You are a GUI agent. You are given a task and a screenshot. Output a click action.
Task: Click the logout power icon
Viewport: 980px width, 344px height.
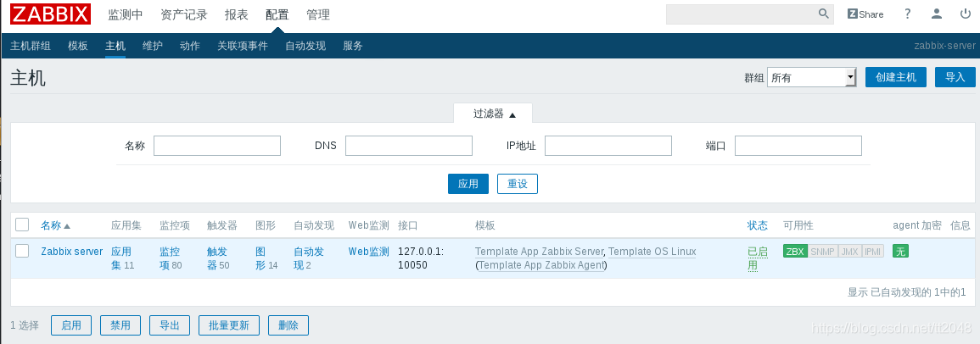point(966,14)
